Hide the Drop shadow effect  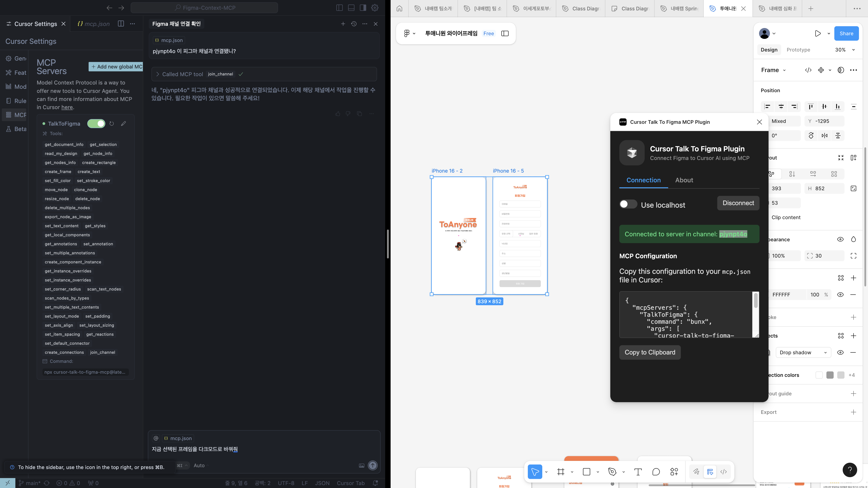840,352
